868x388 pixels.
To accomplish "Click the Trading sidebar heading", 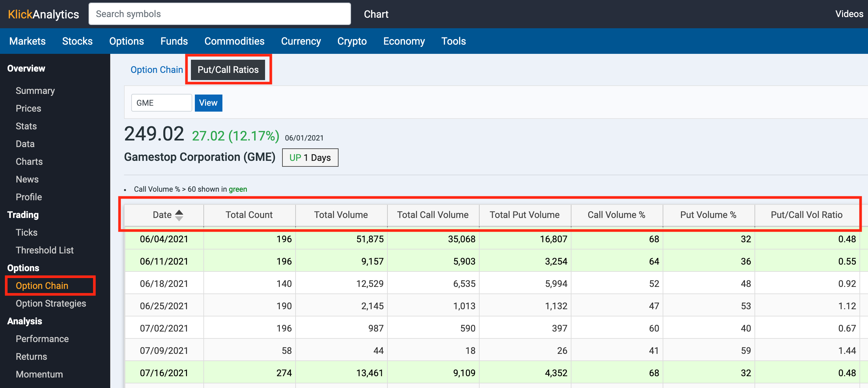I will 23,215.
